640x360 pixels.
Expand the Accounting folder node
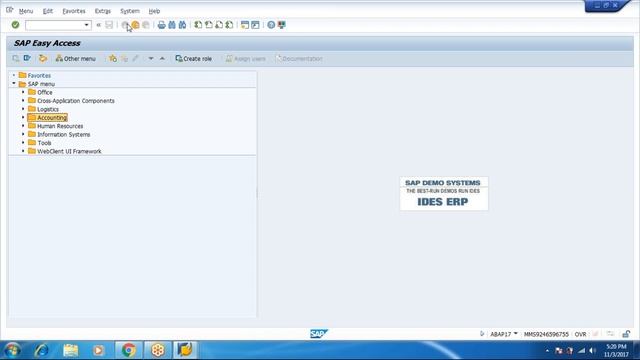(23, 117)
